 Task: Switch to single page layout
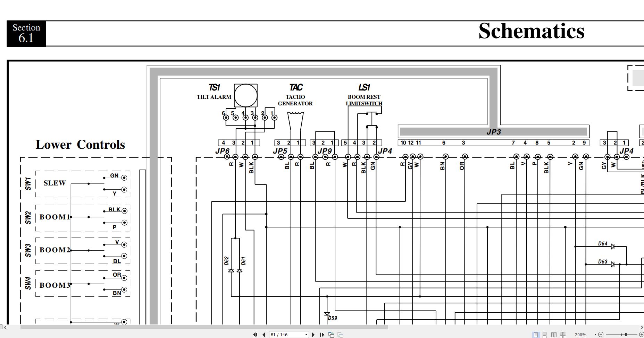536,335
